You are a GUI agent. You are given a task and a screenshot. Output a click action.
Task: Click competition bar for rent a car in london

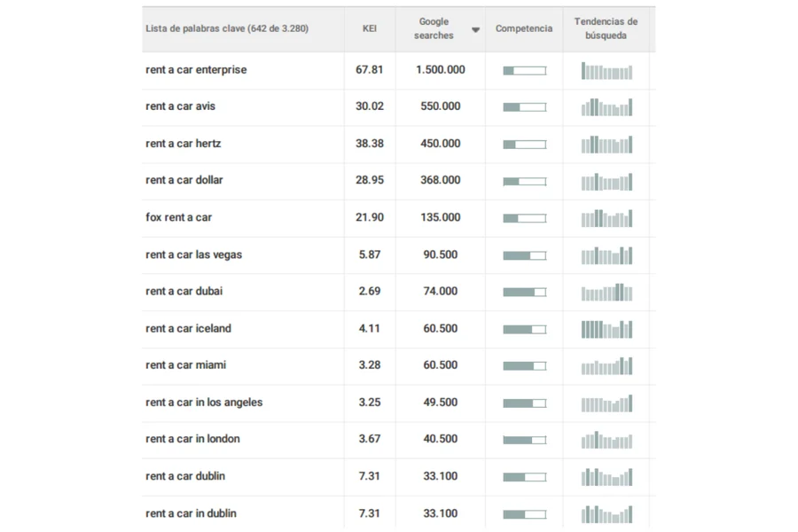click(x=524, y=440)
